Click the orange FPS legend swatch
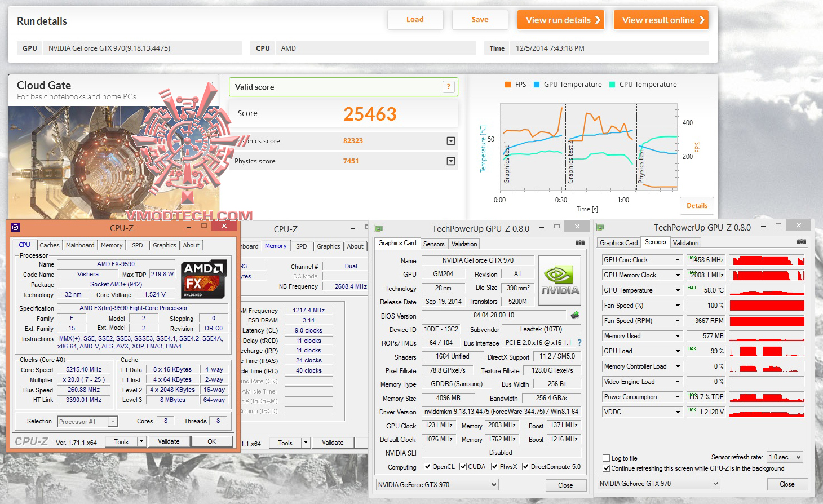The image size is (823, 504). [x=508, y=85]
